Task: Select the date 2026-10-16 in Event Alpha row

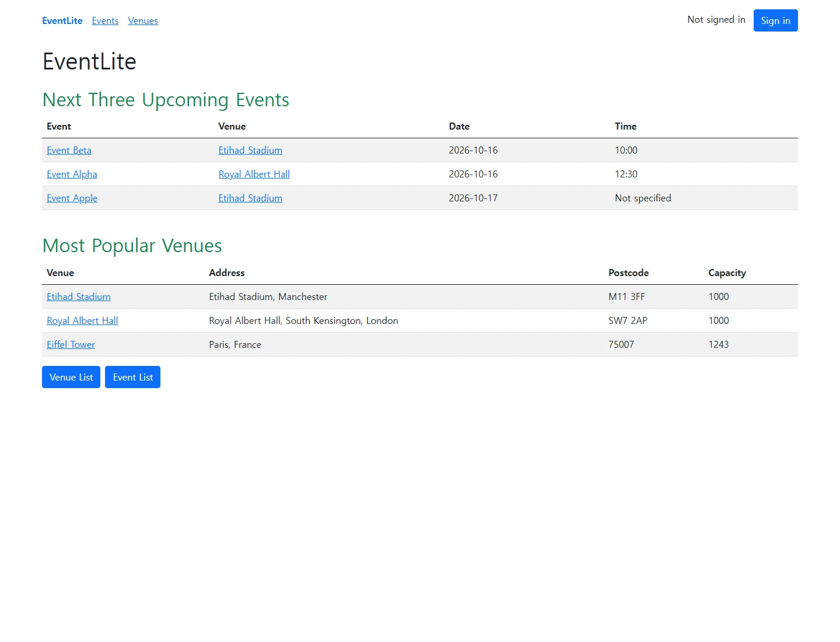Action: point(473,174)
